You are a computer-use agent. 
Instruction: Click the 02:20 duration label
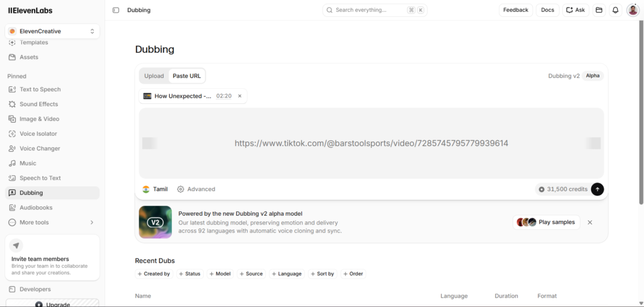224,96
